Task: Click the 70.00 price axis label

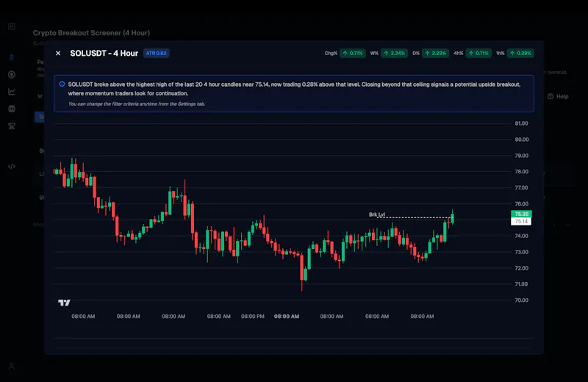Action: click(521, 300)
